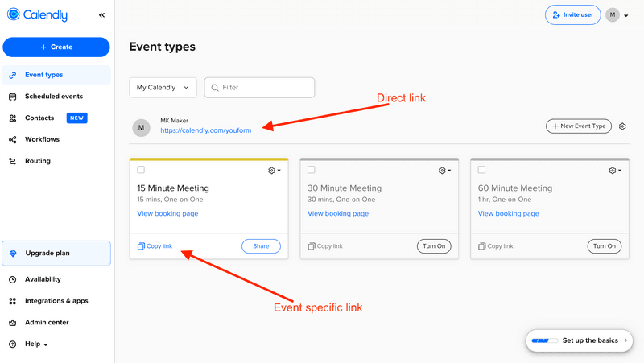
Task: View booking page for 15 Minute Meeting
Action: [x=167, y=213]
